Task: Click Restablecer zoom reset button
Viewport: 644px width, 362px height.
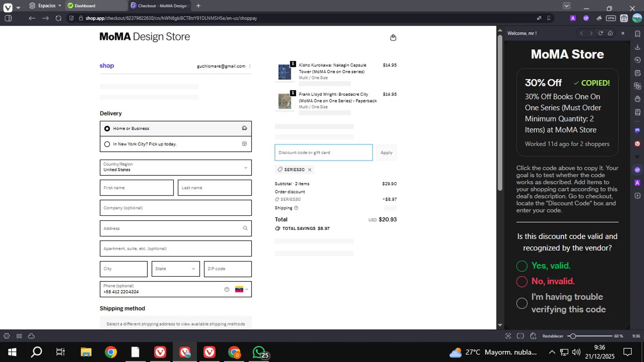Action: tap(553, 336)
